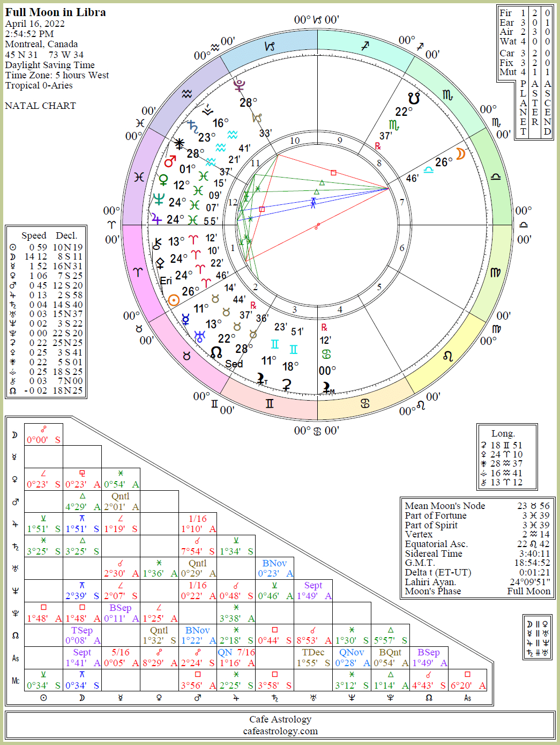Select the "Montreal, Canada" location text
The image size is (560, 745).
pyautogui.click(x=41, y=44)
